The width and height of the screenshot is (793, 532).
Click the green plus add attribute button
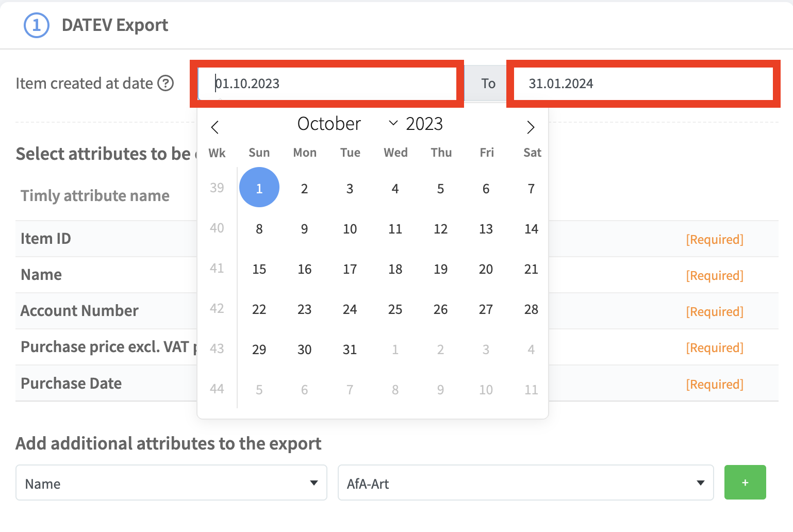(x=745, y=483)
